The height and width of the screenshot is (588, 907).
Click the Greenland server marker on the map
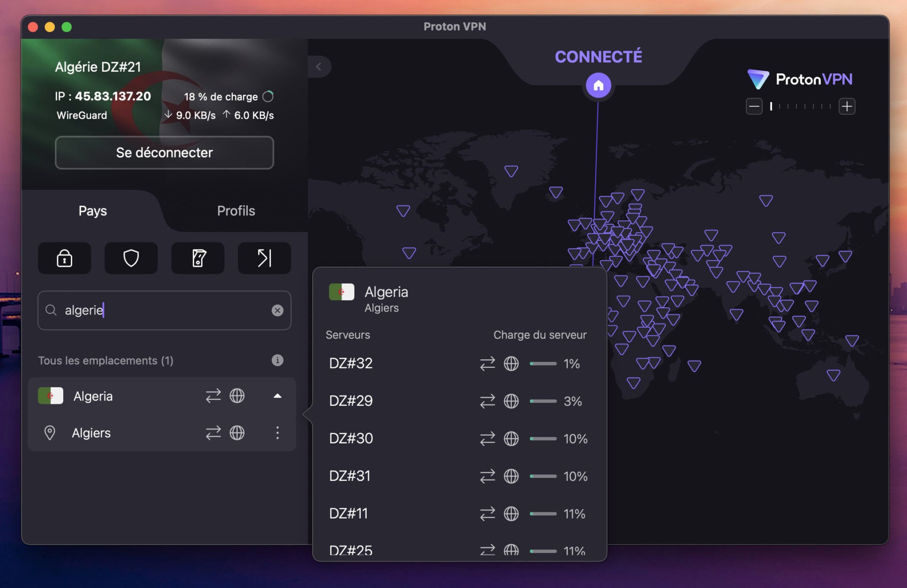[511, 171]
